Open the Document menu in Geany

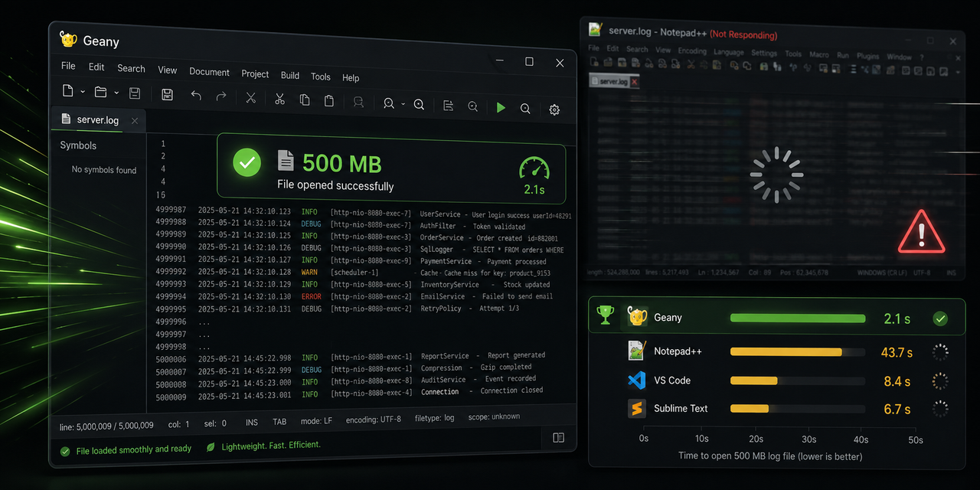click(x=209, y=72)
